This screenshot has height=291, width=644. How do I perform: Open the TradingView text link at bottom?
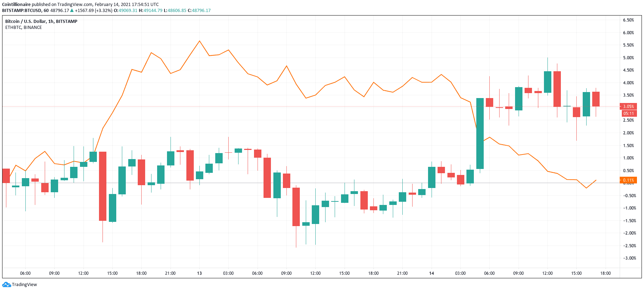point(24,284)
